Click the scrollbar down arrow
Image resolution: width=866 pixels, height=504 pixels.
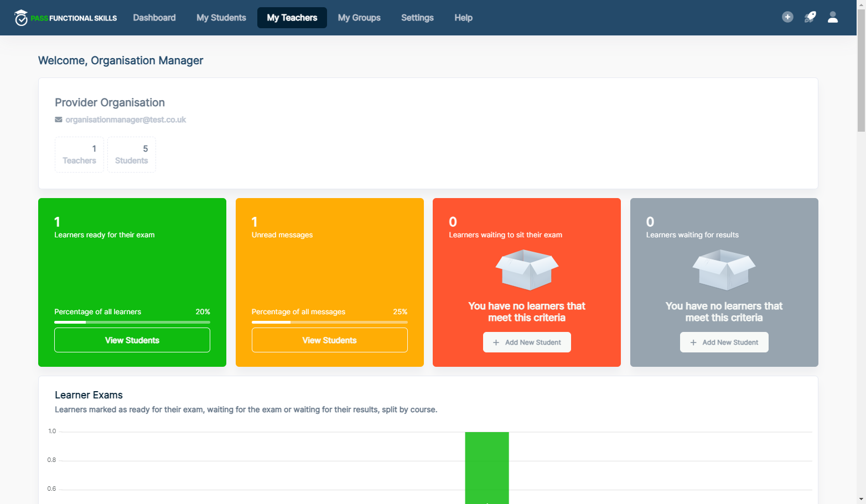861,500
